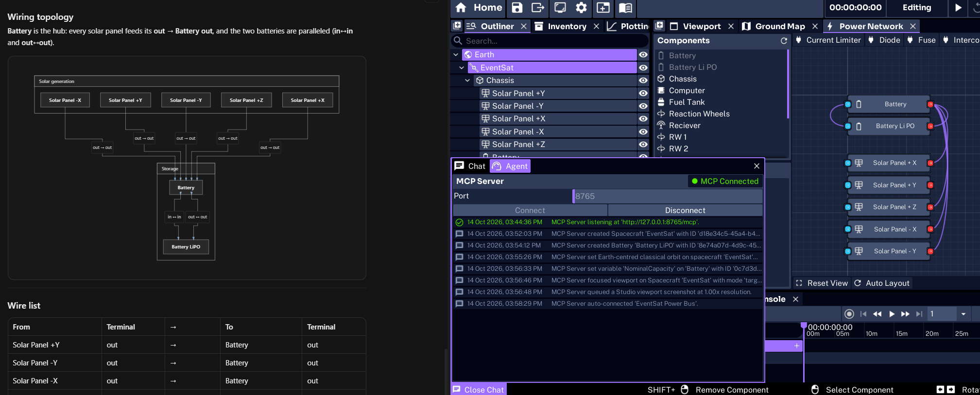Click the save disk icon in top toolbar
This screenshot has height=395, width=980.
517,7
